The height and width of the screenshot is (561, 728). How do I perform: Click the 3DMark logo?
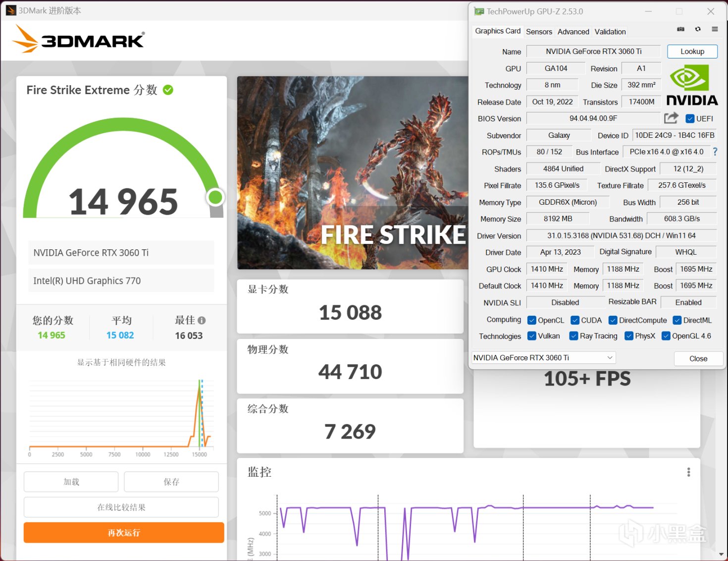[x=79, y=39]
